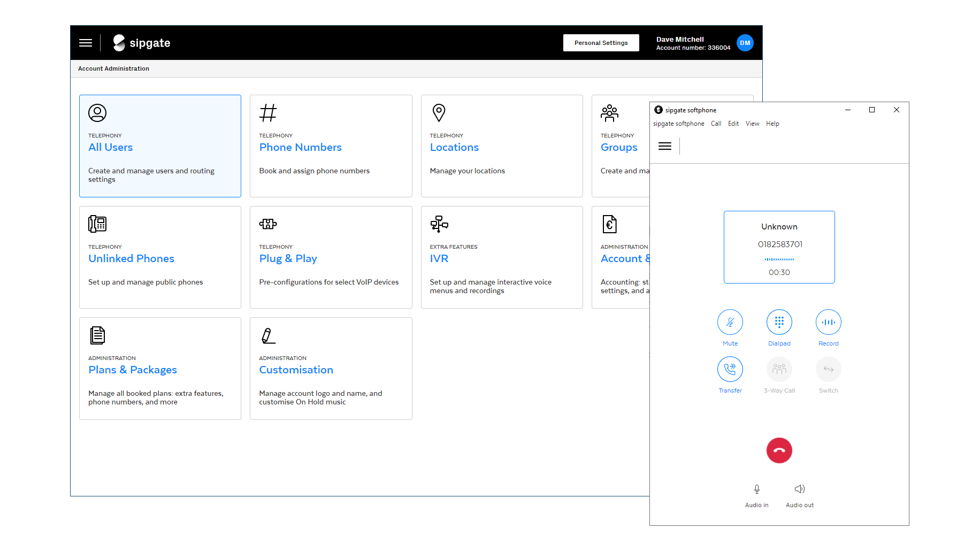Open the softphone hamburger menu
Viewport: 980px width, 551px height.
[x=664, y=146]
